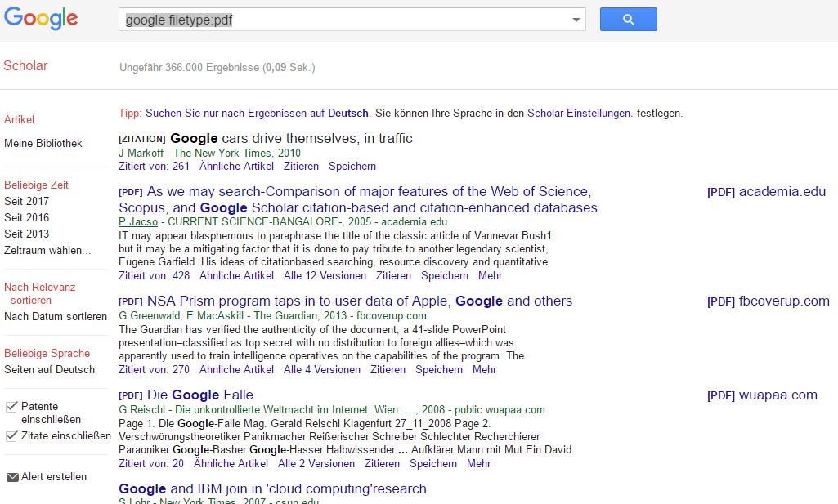The image size is (838, 504).
Task: Click citation text 'J Markoff - The New York Times, 2010'
Action: [x=209, y=153]
